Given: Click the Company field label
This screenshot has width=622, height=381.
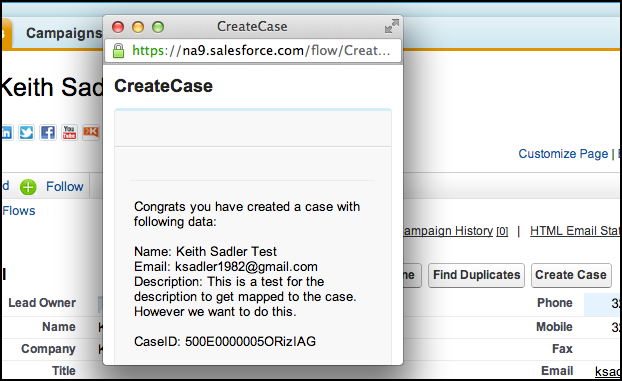Looking at the screenshot, I should click(48, 349).
